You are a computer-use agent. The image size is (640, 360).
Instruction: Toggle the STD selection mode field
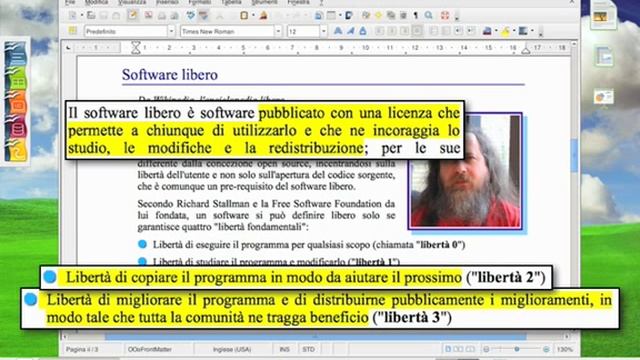click(x=308, y=349)
